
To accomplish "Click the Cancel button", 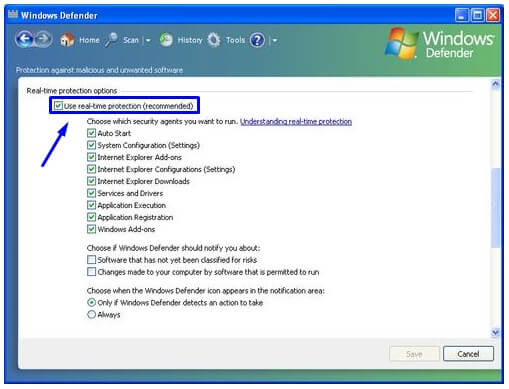I will click(468, 354).
